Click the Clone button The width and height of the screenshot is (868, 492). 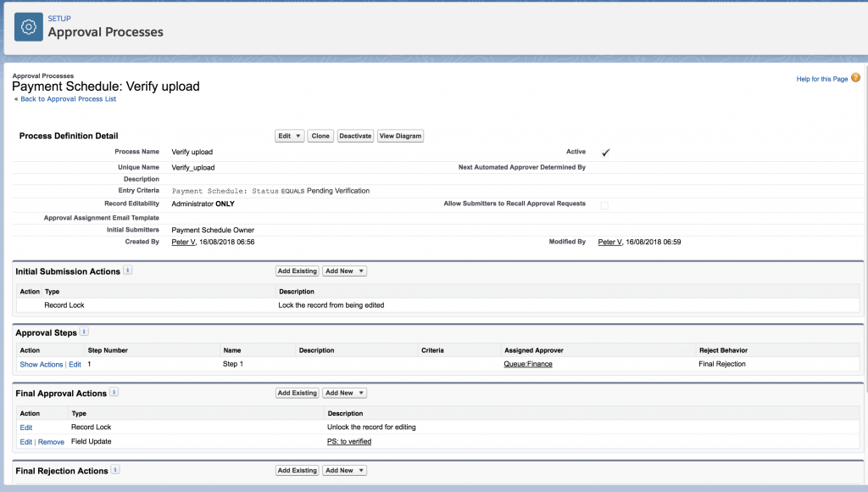320,136
